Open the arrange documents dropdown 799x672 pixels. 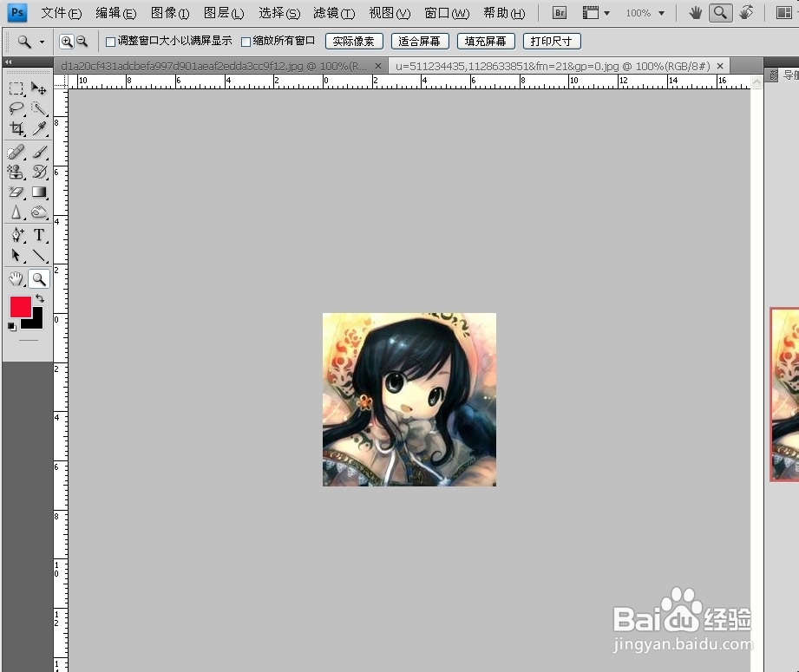pos(785,13)
